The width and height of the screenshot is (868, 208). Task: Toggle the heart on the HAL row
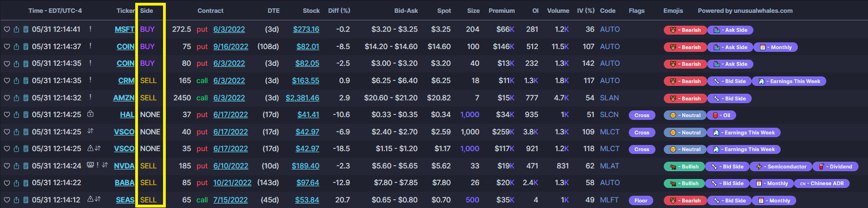tap(7, 115)
